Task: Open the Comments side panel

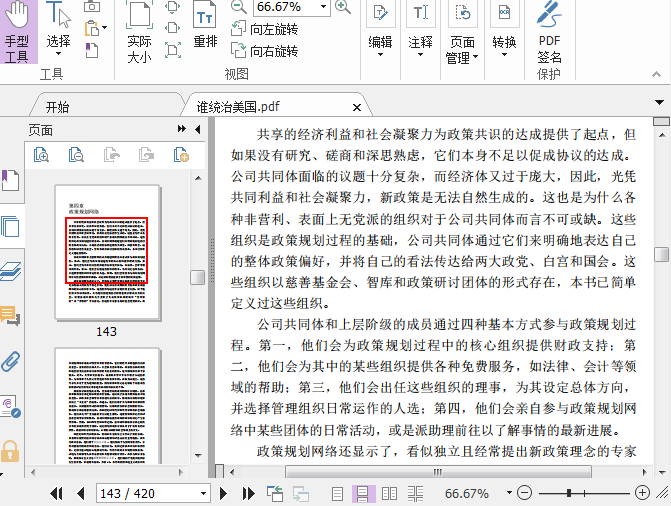Action: pos(11,316)
